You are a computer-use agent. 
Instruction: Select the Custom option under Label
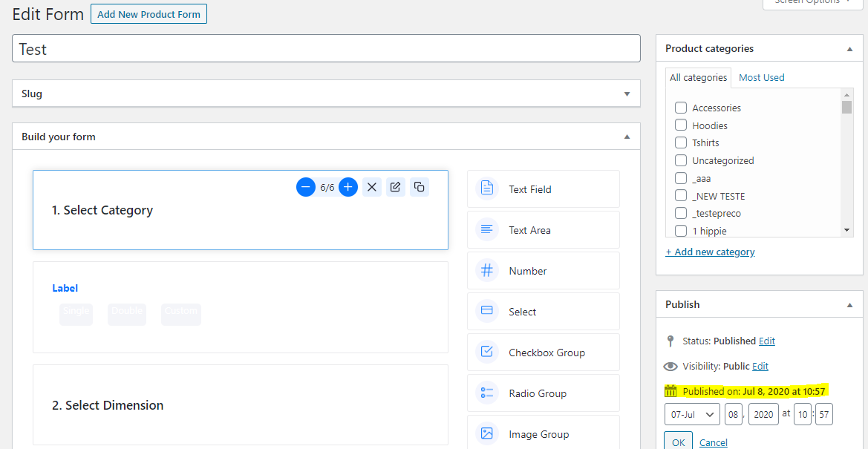(x=181, y=314)
